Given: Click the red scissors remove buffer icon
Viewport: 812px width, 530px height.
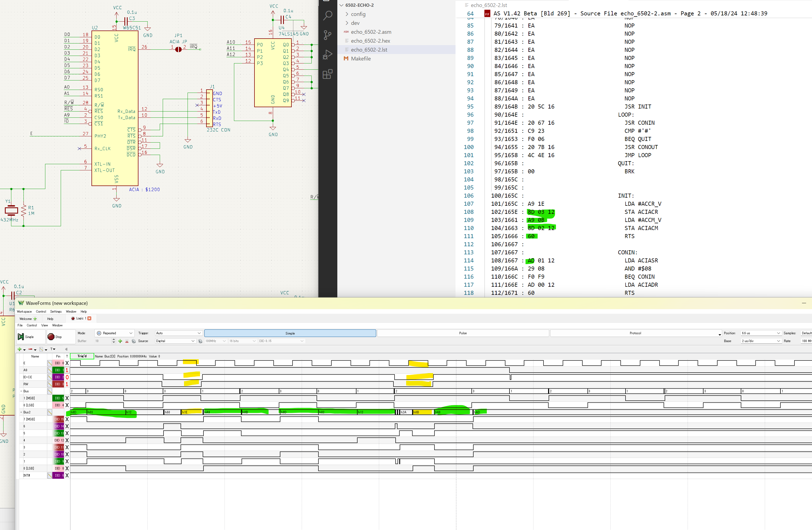Looking at the screenshot, I should pos(127,341).
